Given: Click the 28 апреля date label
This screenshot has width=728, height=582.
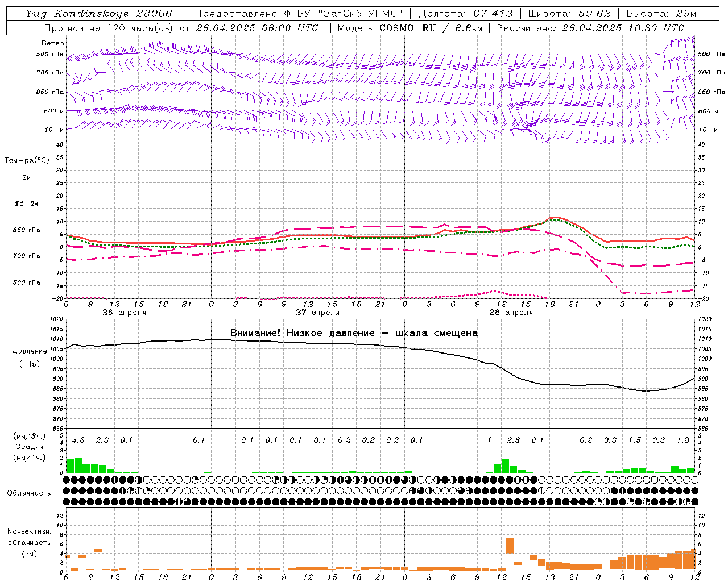Looking at the screenshot, I should (x=511, y=313).
